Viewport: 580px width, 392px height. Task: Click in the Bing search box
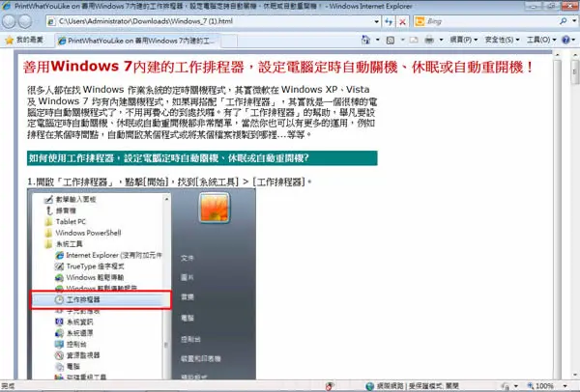tap(490, 21)
